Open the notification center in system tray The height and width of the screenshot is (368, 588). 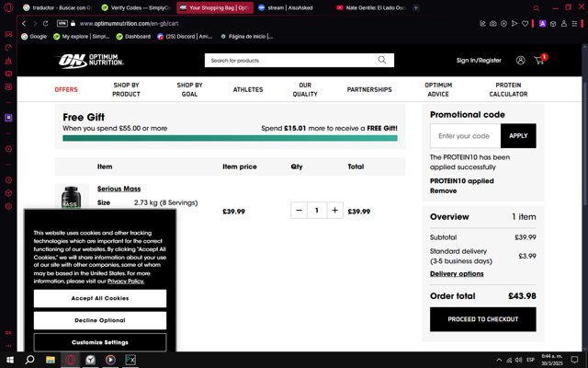[x=574, y=360]
